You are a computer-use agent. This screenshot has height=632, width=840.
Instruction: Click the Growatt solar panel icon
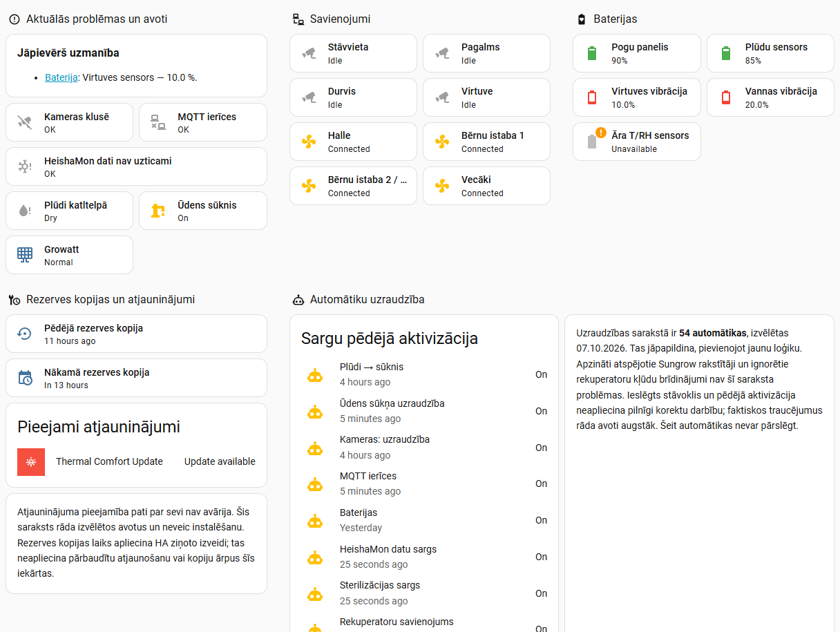[25, 255]
